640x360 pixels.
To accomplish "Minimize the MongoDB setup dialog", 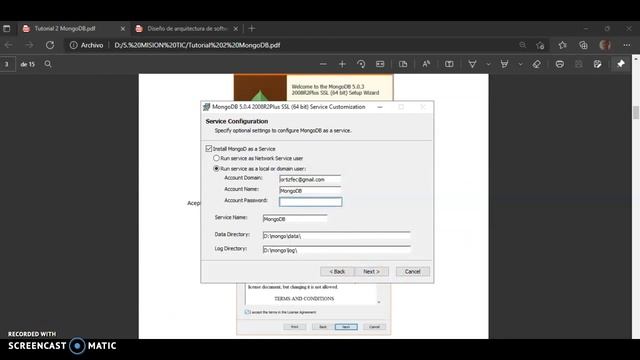I will 380,107.
